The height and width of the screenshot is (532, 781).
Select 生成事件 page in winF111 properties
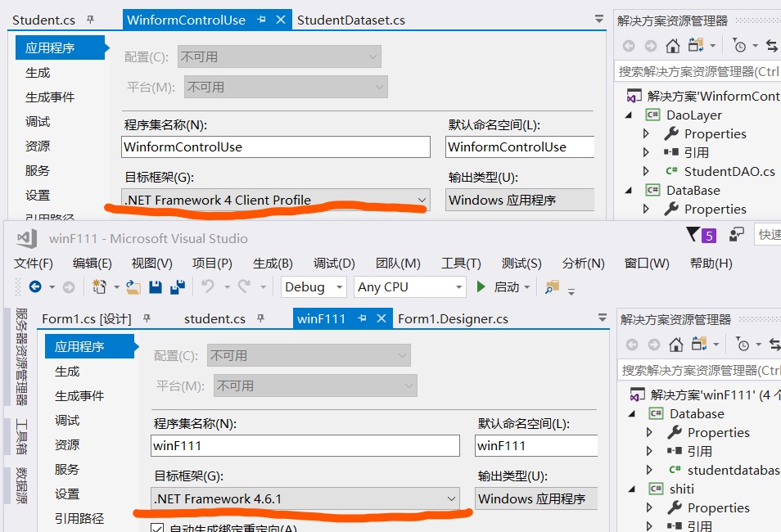79,396
